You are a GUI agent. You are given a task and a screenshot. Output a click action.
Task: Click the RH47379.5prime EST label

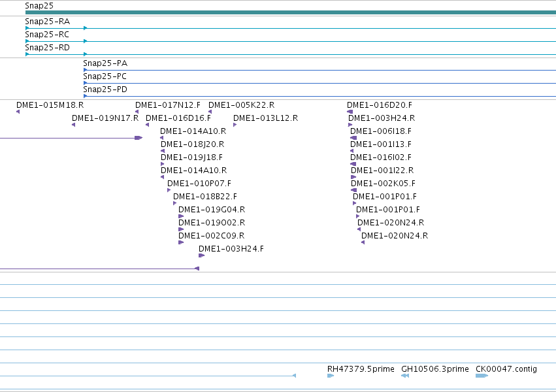click(x=361, y=369)
